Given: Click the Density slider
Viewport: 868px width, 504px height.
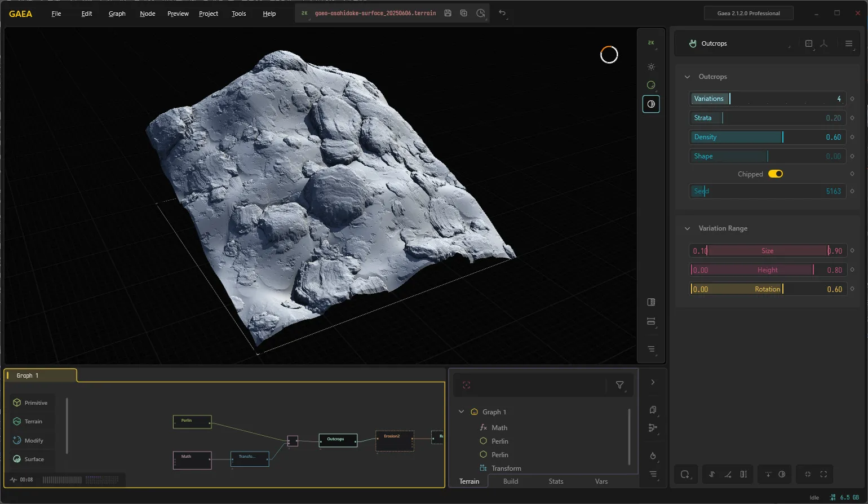Looking at the screenshot, I should [x=767, y=137].
